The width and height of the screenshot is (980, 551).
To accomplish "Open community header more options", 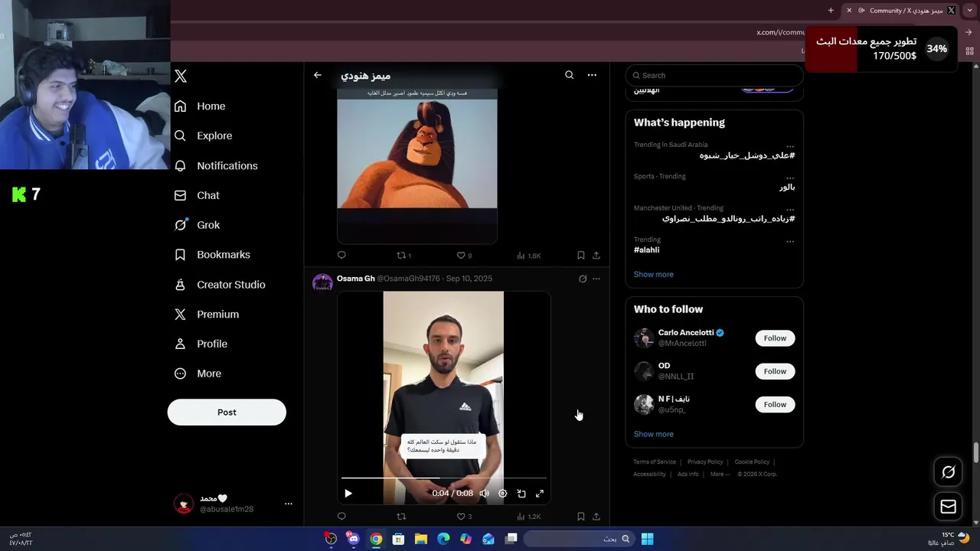I will 592,75.
